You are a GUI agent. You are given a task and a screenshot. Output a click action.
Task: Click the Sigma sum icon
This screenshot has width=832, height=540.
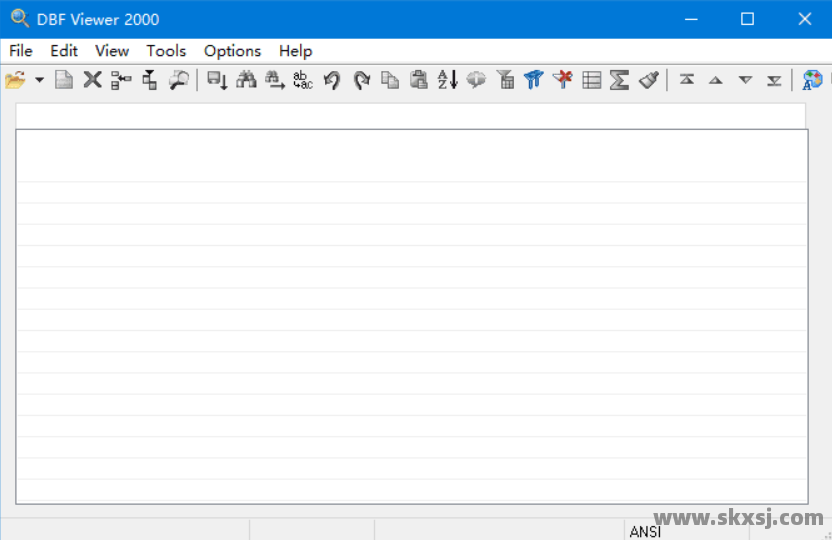[620, 80]
